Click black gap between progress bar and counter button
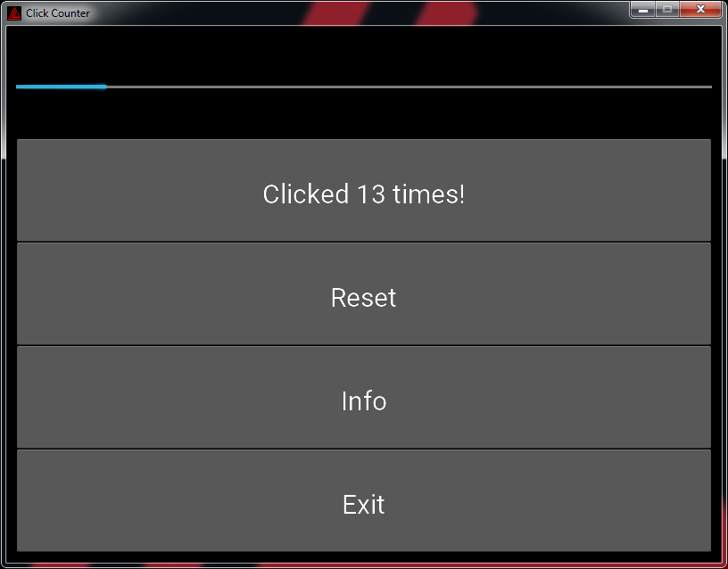 (x=364, y=113)
